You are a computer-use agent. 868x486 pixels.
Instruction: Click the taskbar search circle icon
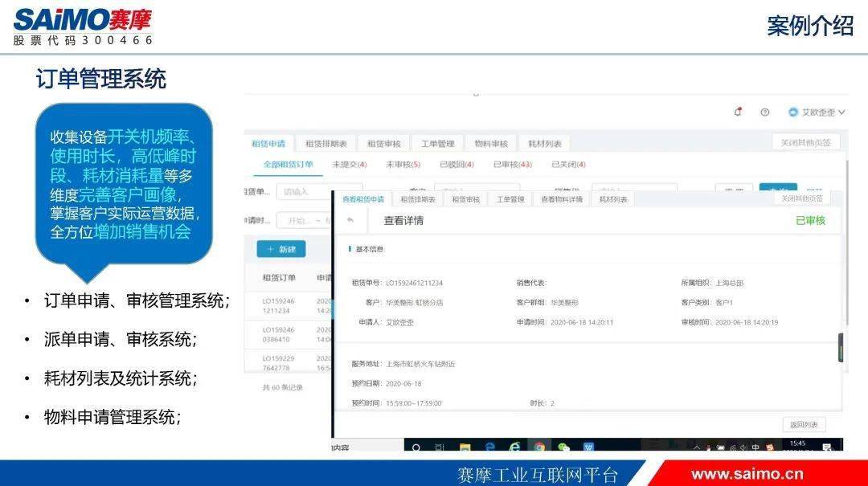coord(417,447)
